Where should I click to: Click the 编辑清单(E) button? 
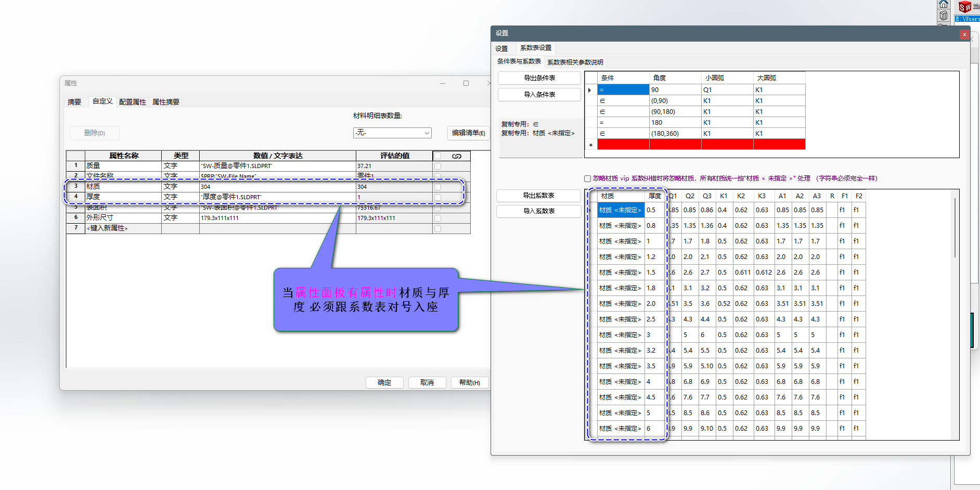pyautogui.click(x=468, y=133)
